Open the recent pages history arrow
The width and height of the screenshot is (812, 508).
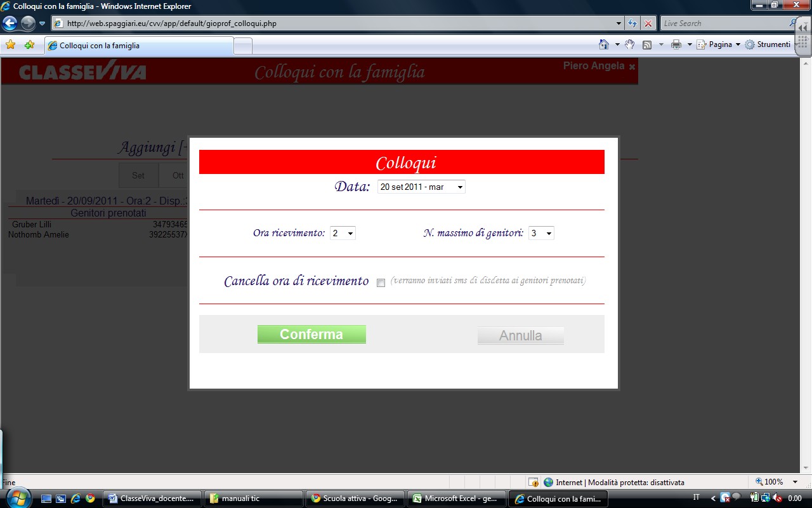click(x=43, y=23)
